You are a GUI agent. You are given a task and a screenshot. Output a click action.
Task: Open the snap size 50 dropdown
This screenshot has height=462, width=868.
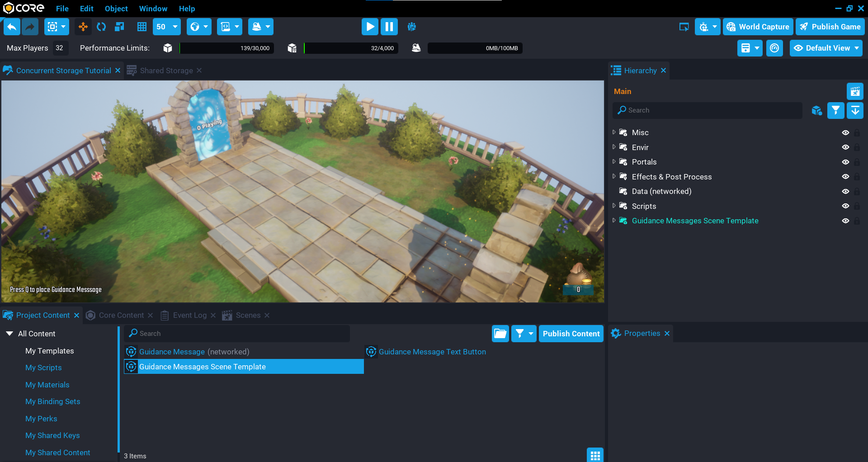(167, 27)
